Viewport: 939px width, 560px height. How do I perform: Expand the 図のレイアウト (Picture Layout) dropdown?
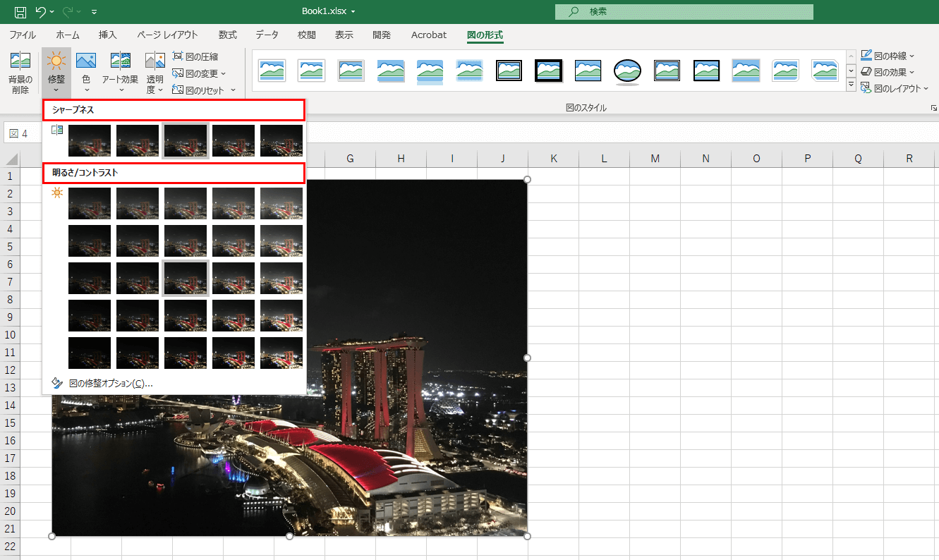[894, 88]
